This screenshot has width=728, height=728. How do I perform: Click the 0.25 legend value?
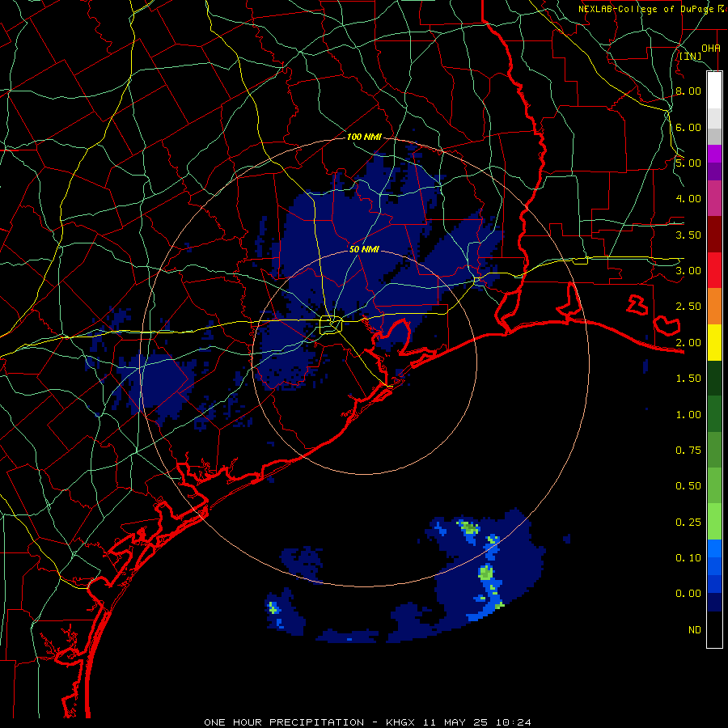pyautogui.click(x=688, y=523)
